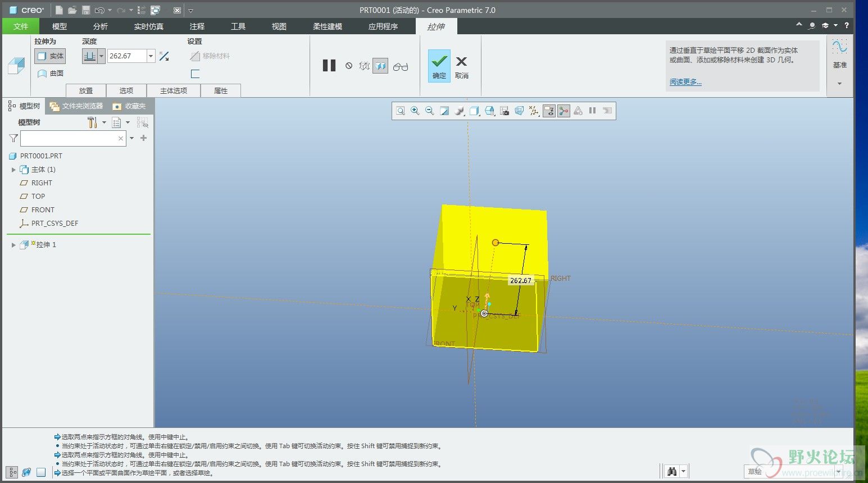Switch to unattached preview mode
868x483 pixels.
click(x=365, y=66)
